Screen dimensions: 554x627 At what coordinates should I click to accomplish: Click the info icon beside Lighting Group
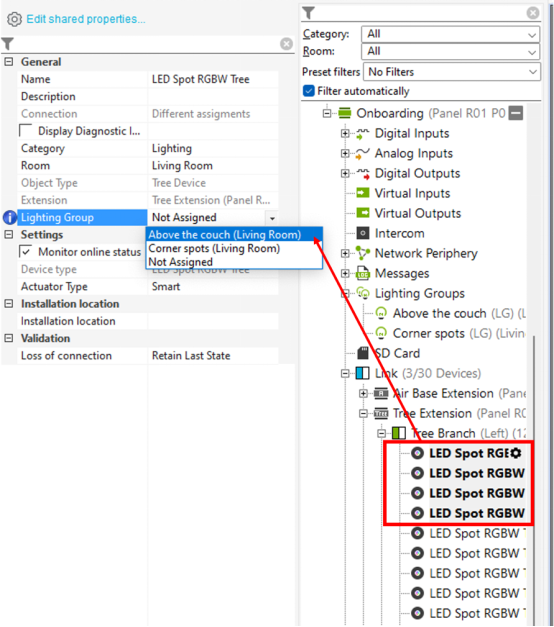pyautogui.click(x=10, y=218)
